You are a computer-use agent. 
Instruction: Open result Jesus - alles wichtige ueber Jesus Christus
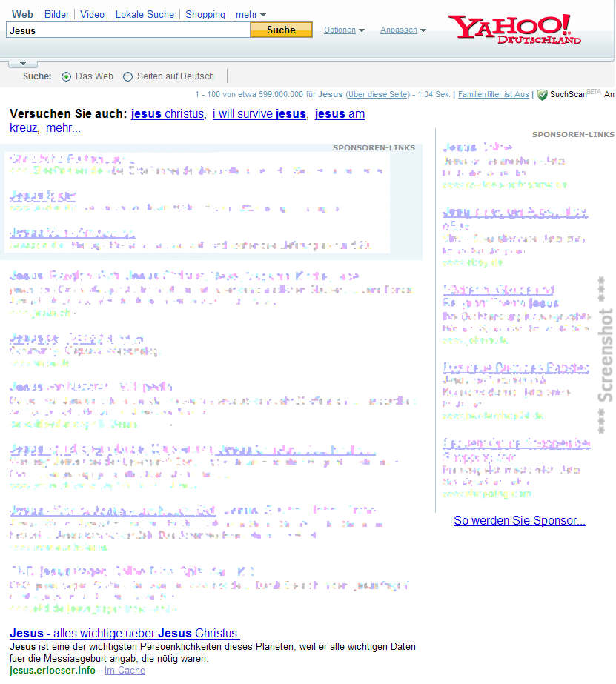125,633
